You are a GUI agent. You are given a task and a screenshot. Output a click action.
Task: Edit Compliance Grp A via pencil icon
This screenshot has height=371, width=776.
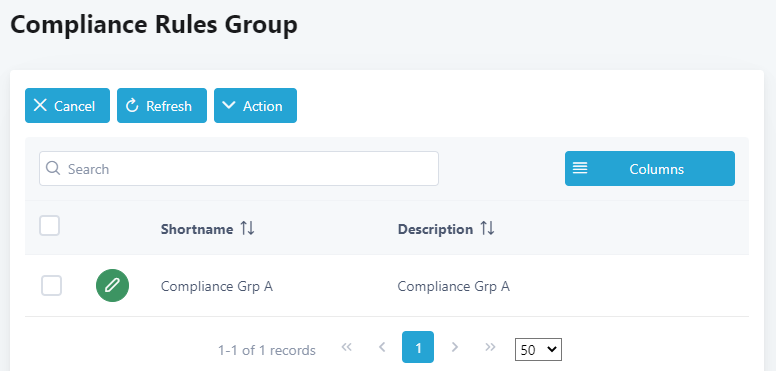112,285
